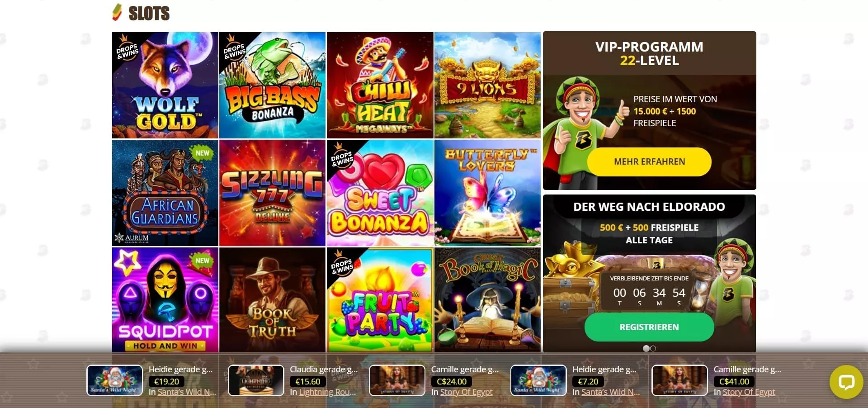Launch Book of Truth slot

(272, 300)
